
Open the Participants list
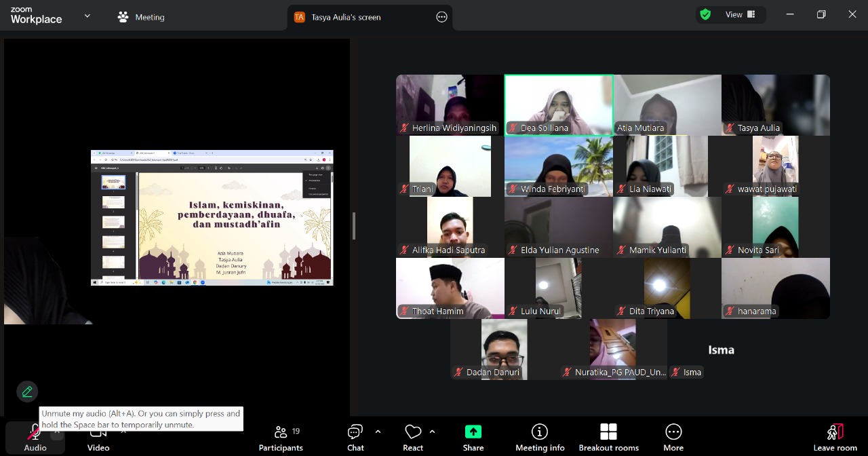coord(281,438)
